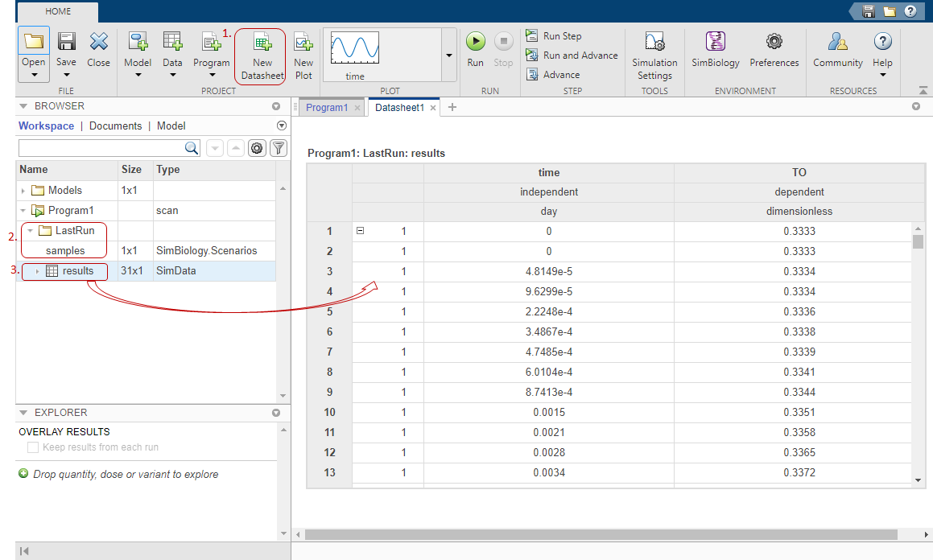The width and height of the screenshot is (933, 560).
Task: Click the SimBiology environment icon
Action: (x=715, y=42)
